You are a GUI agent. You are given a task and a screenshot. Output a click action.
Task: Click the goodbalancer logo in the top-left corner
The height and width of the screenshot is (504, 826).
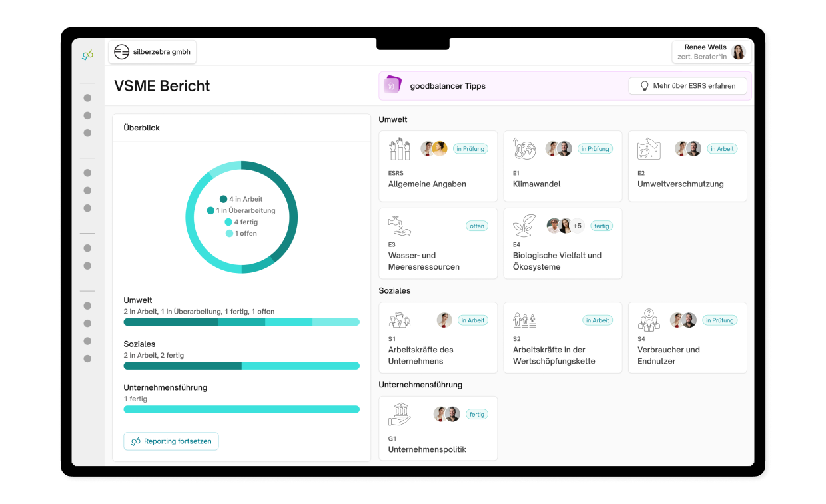(x=87, y=55)
